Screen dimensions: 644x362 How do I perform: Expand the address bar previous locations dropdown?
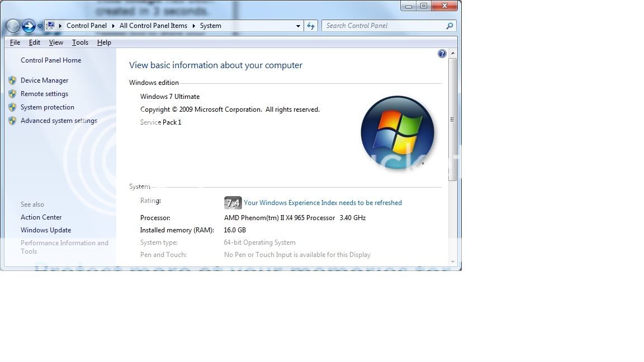[298, 26]
